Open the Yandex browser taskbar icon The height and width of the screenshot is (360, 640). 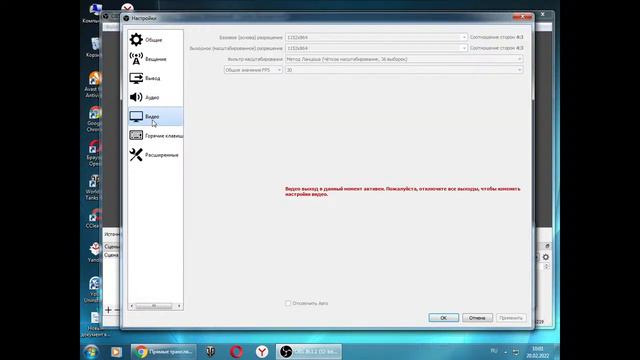262,351
